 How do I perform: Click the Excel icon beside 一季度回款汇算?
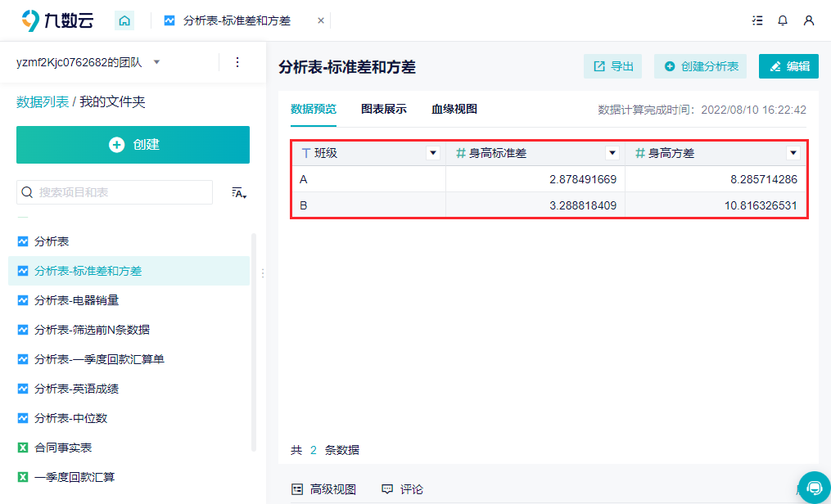coord(23,478)
